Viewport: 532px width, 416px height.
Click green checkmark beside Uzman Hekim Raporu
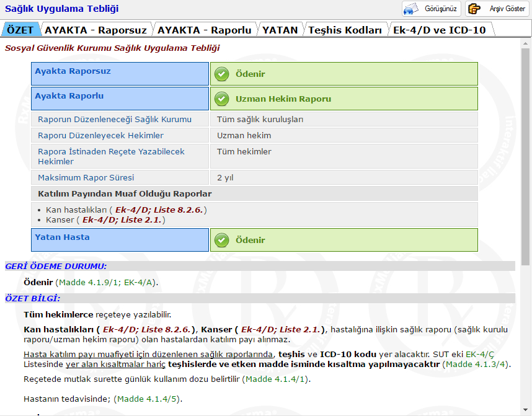(221, 99)
